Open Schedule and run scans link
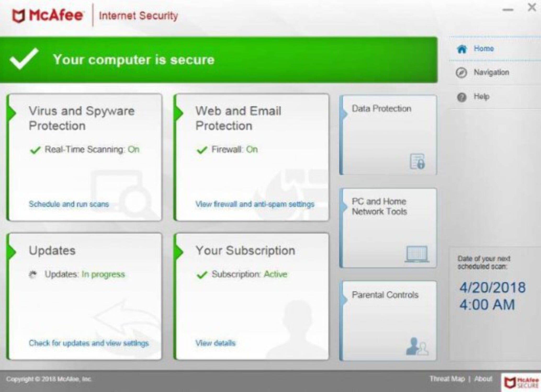The image size is (541, 392). (x=69, y=204)
